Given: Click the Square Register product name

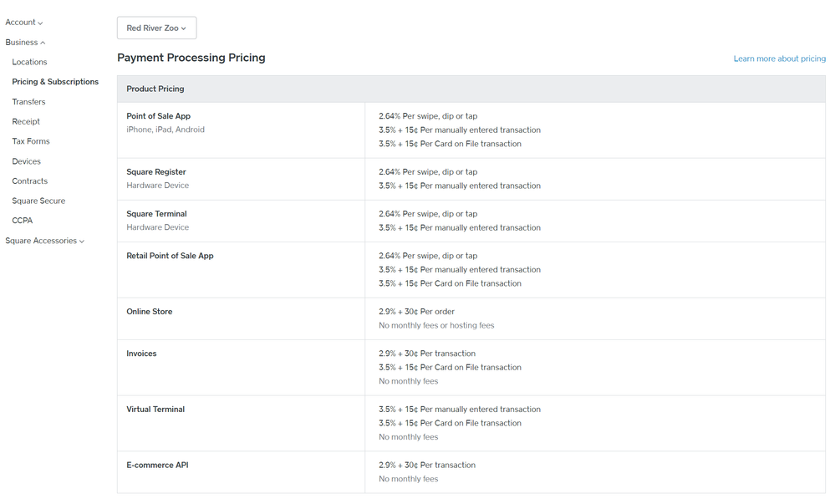Looking at the screenshot, I should [156, 172].
